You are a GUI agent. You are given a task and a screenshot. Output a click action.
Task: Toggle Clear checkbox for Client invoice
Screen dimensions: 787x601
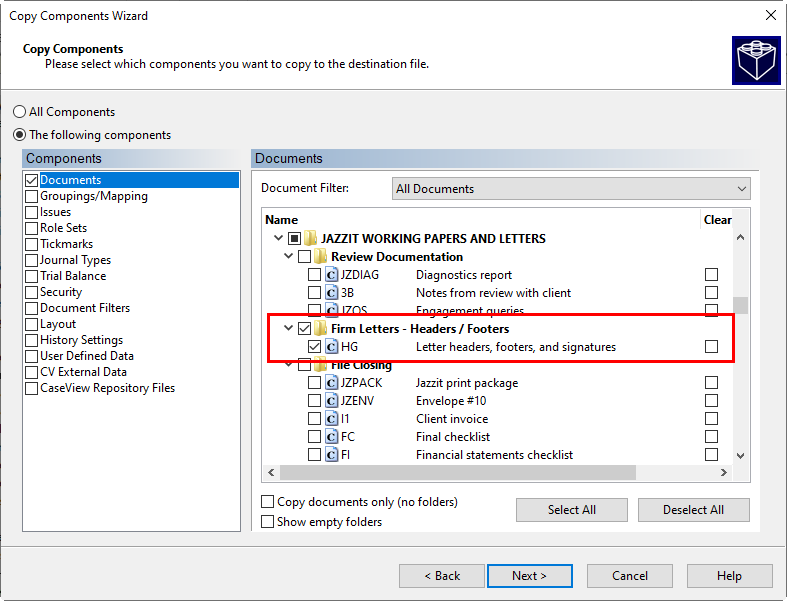coord(711,419)
